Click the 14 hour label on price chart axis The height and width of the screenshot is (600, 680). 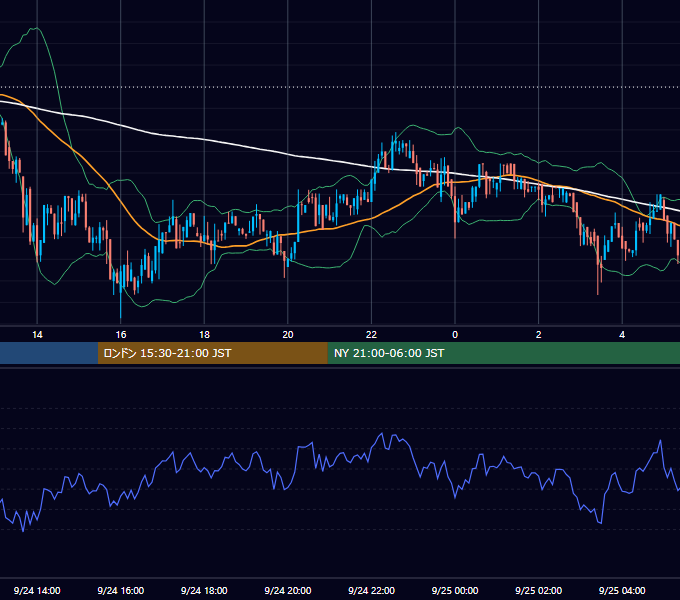37,335
